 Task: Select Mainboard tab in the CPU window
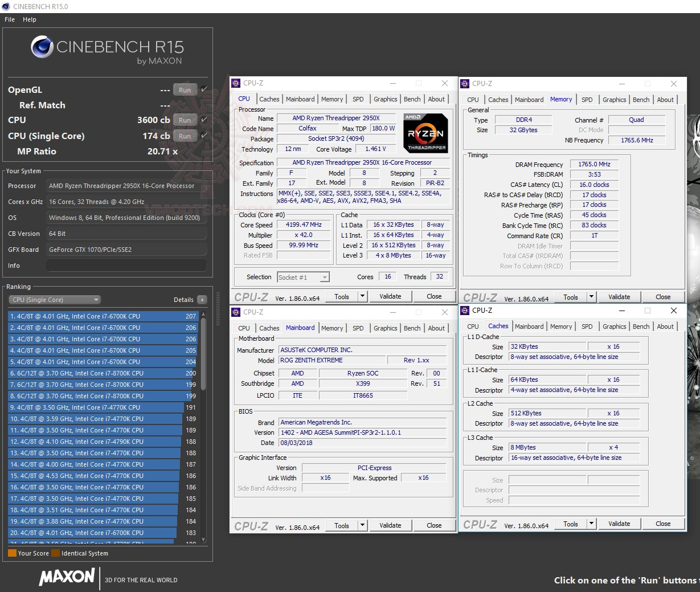click(x=300, y=99)
